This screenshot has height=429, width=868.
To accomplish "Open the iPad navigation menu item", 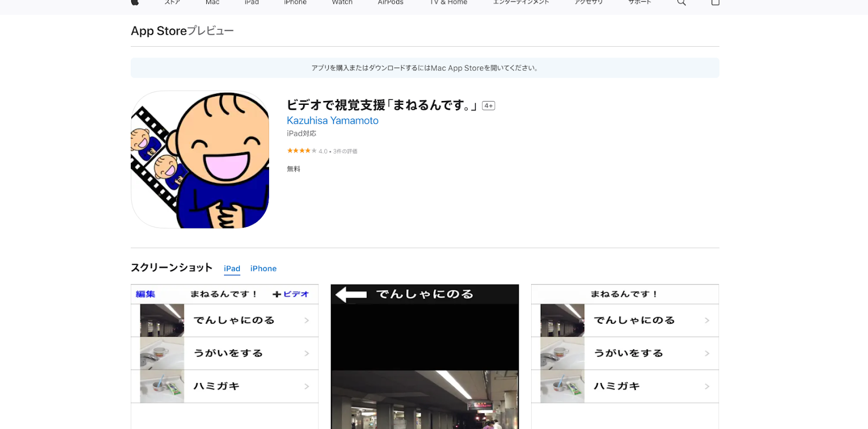I will (x=252, y=2).
